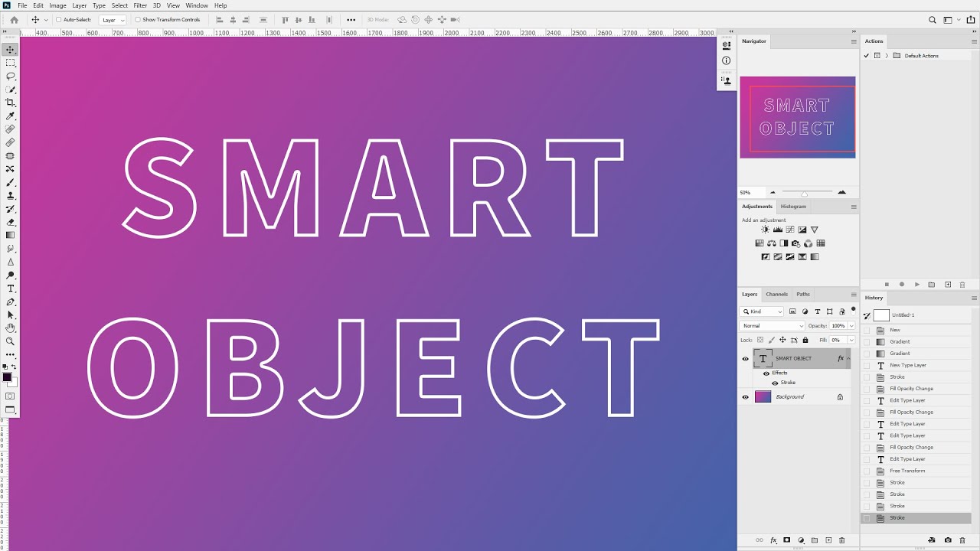Play the selected action in Actions panel
This screenshot has height=551, width=980.
(917, 285)
